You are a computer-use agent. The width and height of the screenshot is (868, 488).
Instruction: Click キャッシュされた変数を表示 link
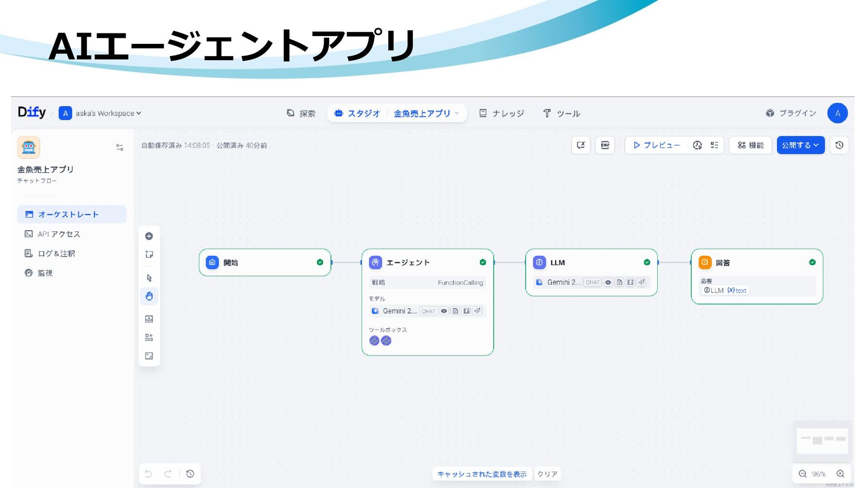(481, 474)
